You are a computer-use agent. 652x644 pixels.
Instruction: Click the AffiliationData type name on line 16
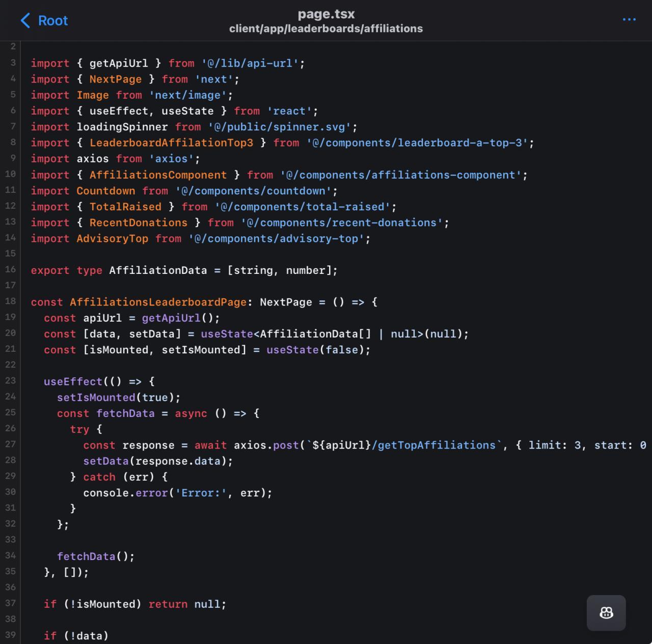158,270
